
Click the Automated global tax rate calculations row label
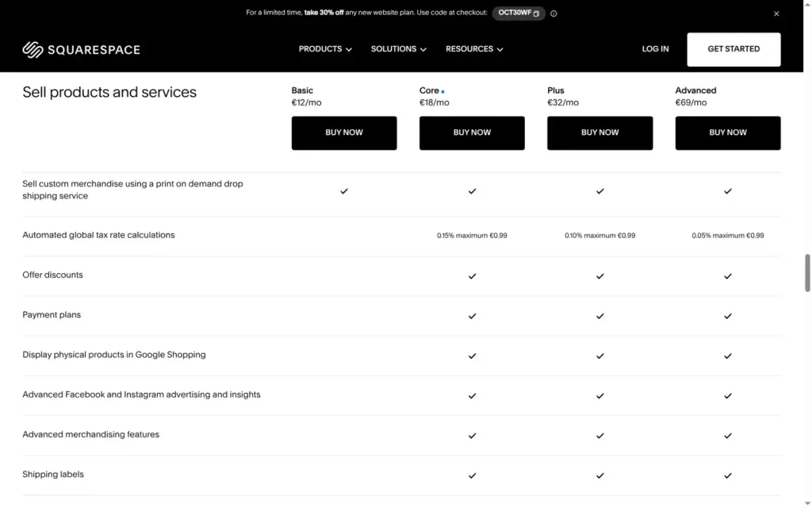click(x=98, y=235)
